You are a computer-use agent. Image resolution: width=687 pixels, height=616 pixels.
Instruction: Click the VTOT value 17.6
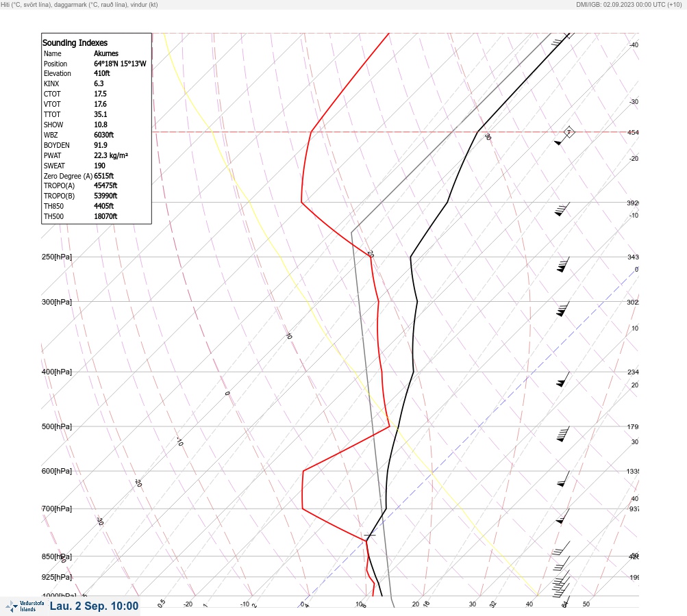pyautogui.click(x=100, y=104)
